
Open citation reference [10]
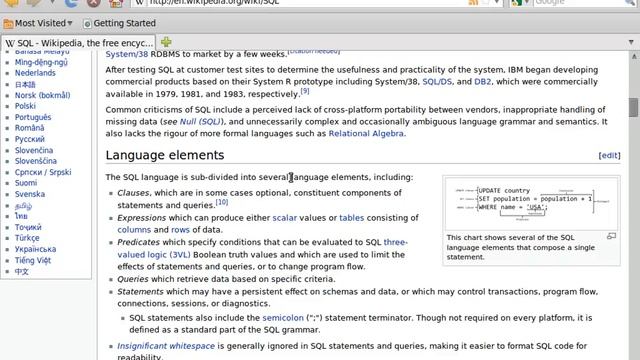[x=222, y=202]
